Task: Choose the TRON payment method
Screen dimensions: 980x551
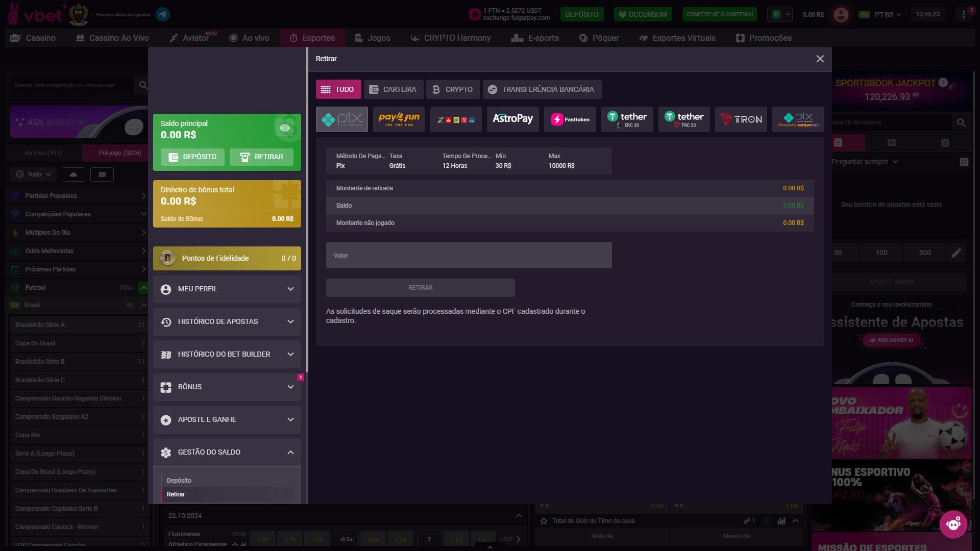Action: 741,119
